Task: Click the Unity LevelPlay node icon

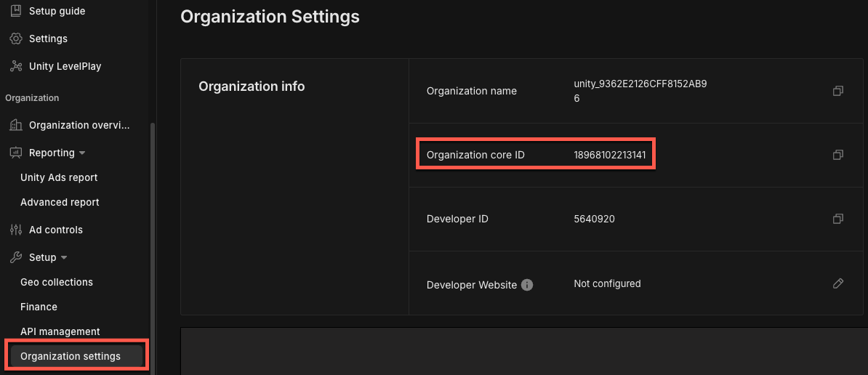Action: point(15,66)
